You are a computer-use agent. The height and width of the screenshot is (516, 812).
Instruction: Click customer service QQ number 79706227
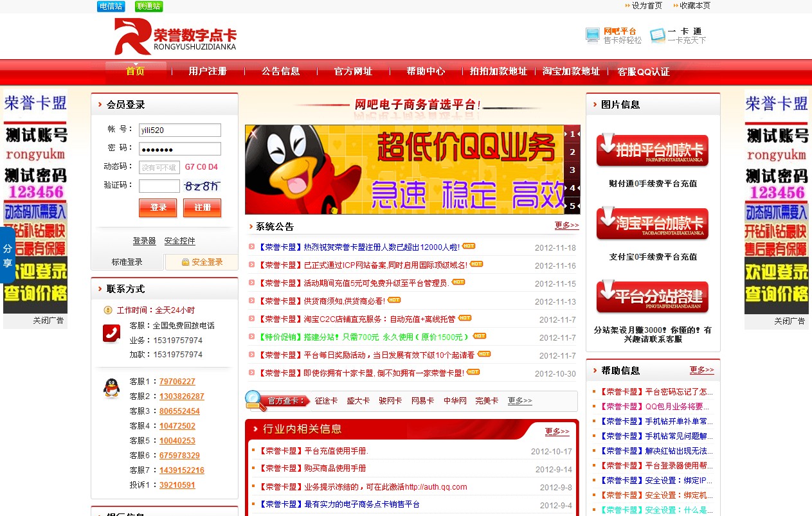(177, 382)
